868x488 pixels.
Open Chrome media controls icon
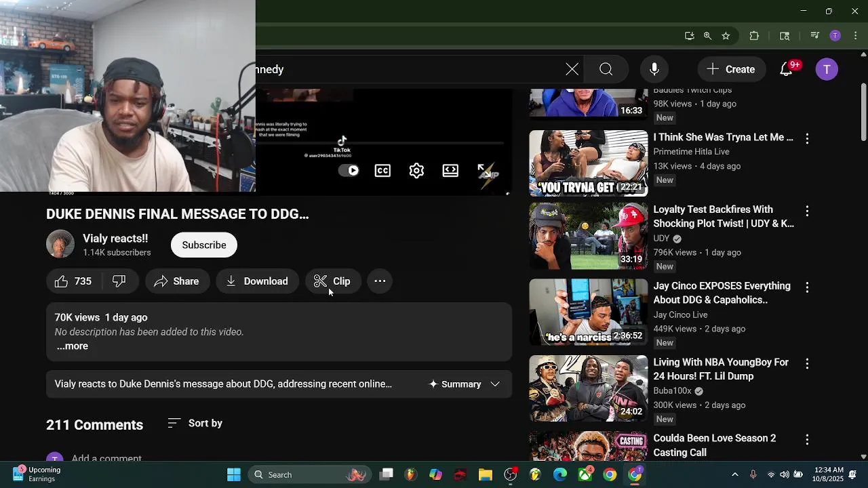point(815,36)
